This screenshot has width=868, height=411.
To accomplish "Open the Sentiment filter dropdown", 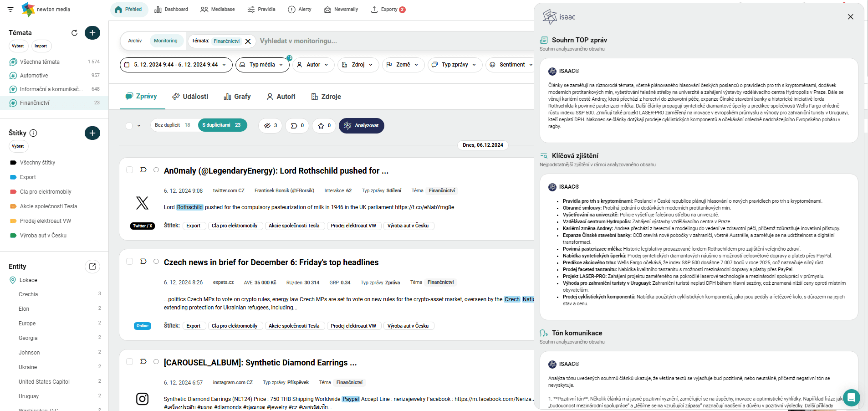I will point(510,65).
